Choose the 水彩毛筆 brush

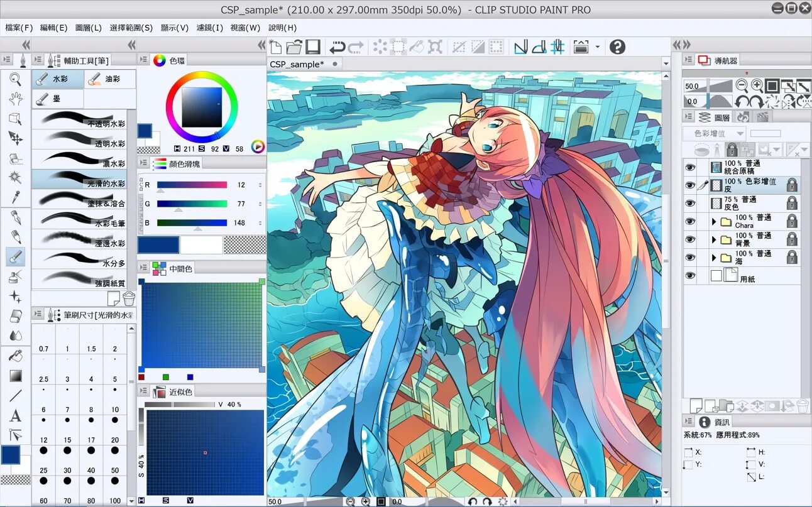[x=79, y=219]
